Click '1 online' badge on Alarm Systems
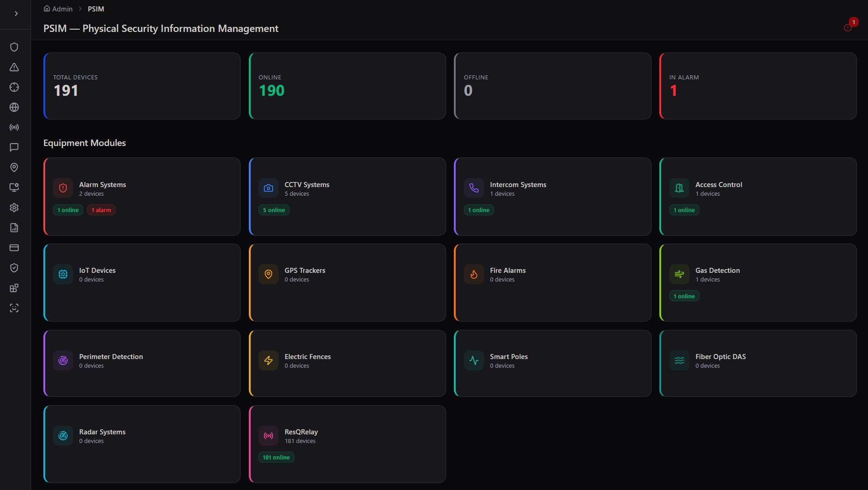Screen dimensions: 868x490 [68, 210]
